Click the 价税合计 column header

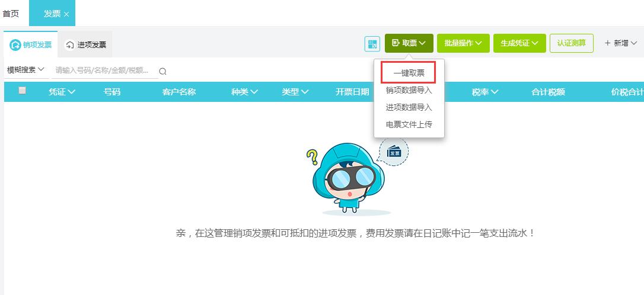tap(627, 92)
